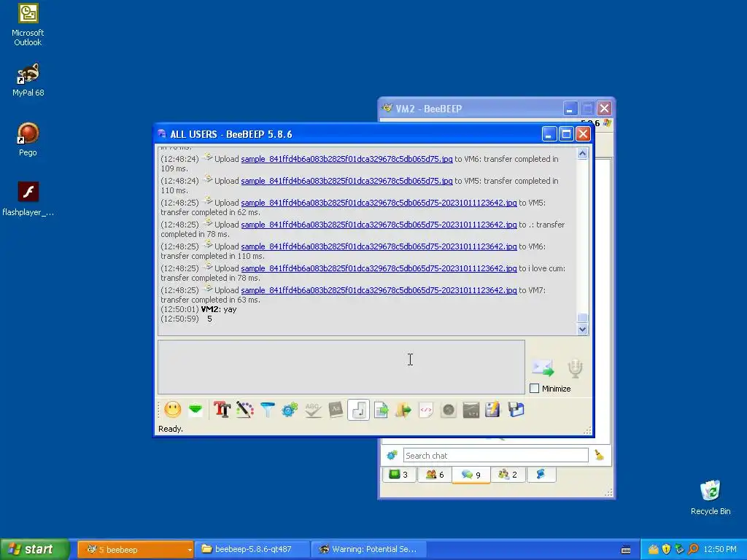This screenshot has width=747, height=560.
Task: Open sample jpg link sent to VM5 in 110 ms
Action: click(x=347, y=181)
